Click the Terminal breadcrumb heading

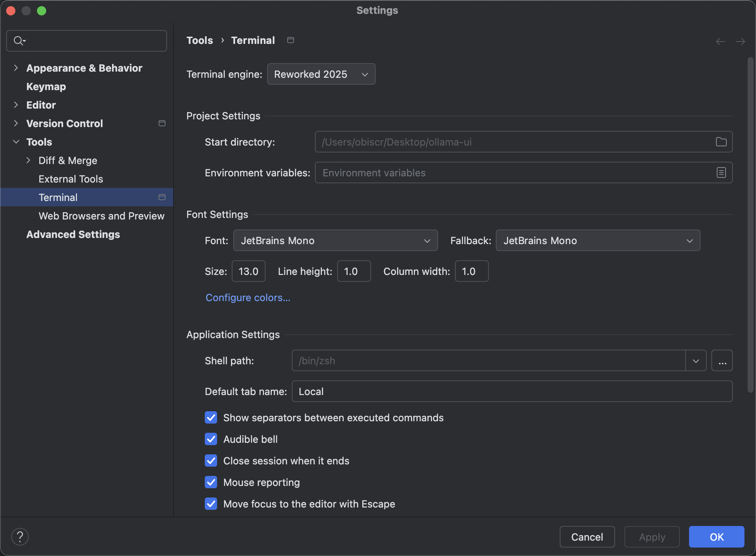[253, 40]
